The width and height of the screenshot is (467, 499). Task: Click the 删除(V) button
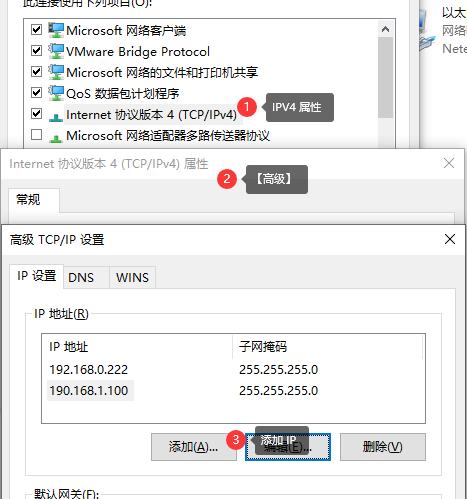(x=383, y=447)
